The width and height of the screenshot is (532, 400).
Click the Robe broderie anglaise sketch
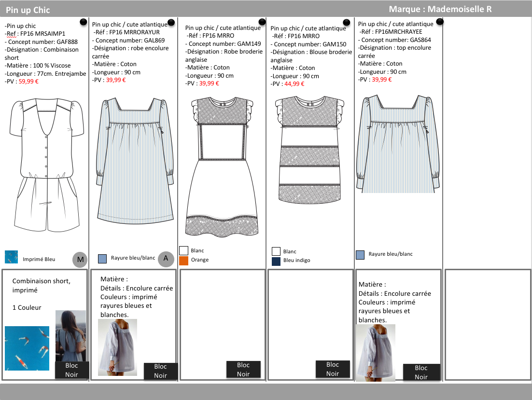coord(222,166)
